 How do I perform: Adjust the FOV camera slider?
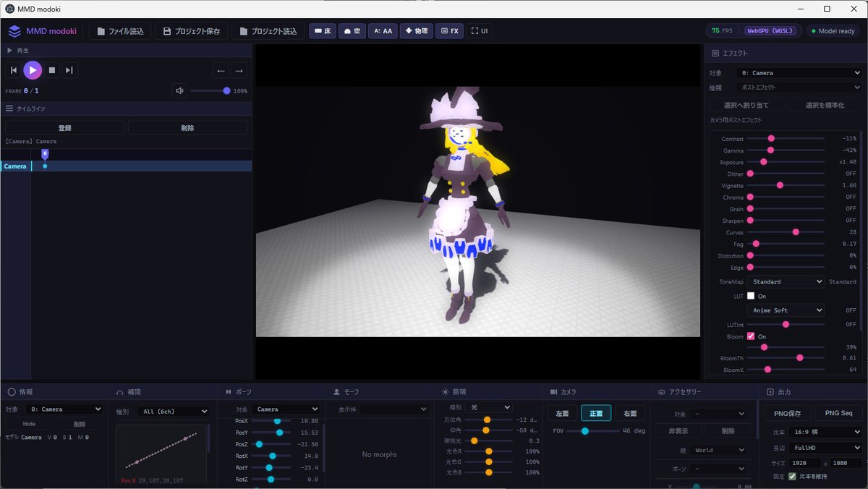pos(592,430)
